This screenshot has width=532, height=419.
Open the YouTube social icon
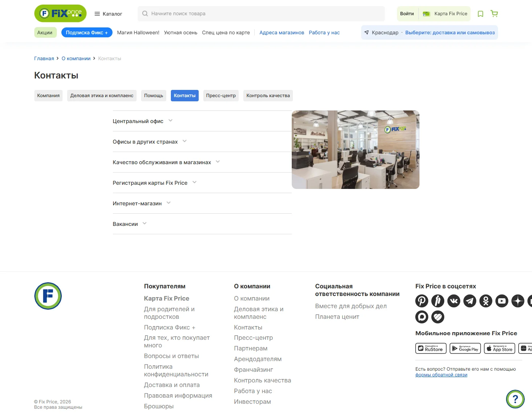coord(502,301)
